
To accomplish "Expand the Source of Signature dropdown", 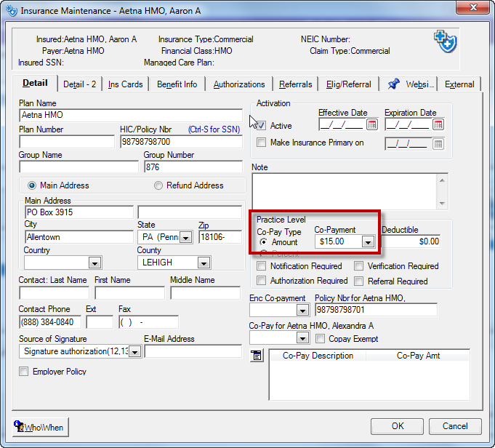I will [135, 351].
